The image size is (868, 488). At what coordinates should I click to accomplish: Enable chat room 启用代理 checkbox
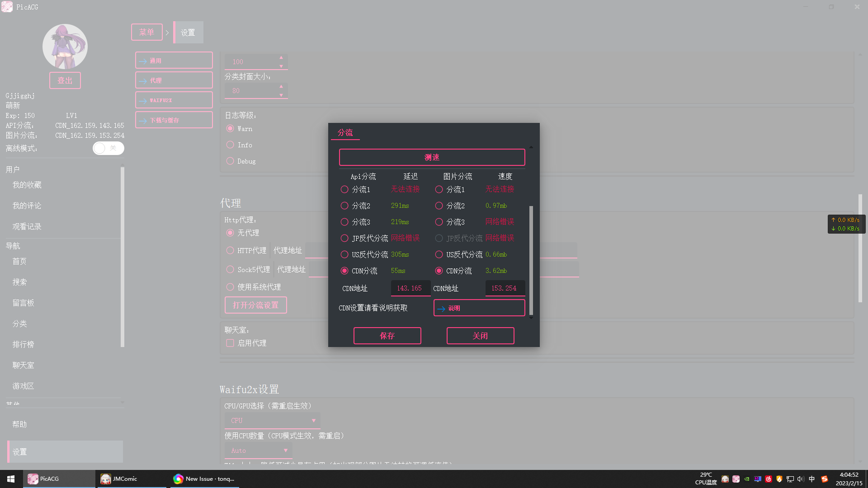click(x=230, y=343)
